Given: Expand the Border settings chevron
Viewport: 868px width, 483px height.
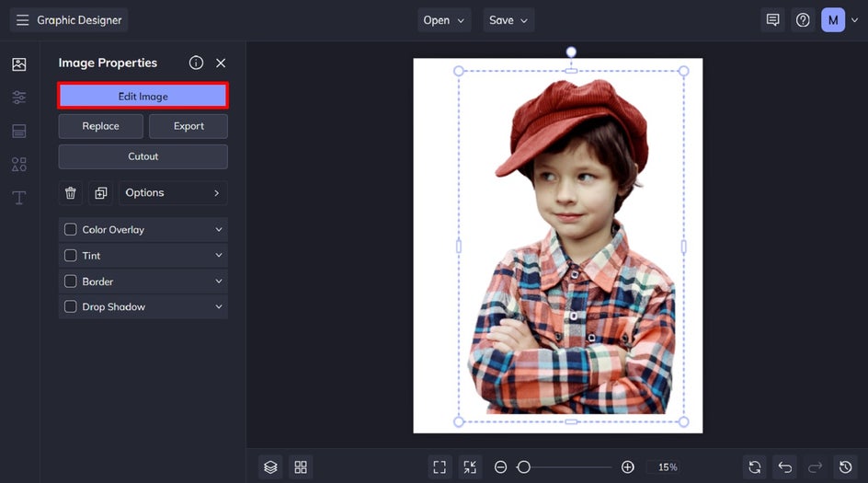Looking at the screenshot, I should (219, 282).
